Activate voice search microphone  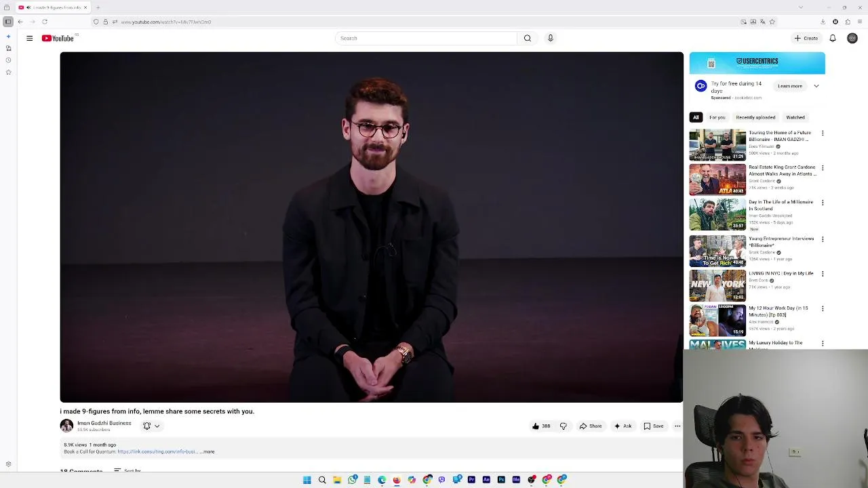[550, 38]
